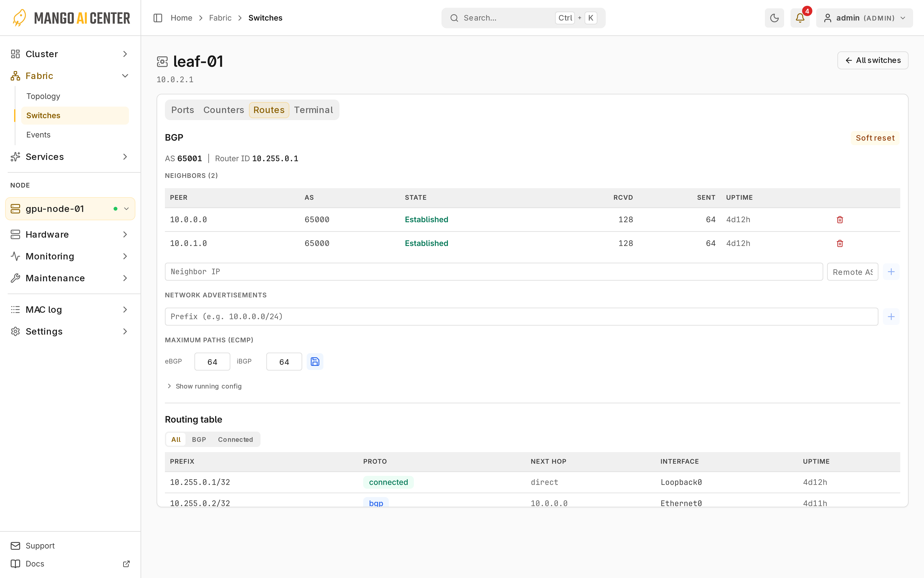Image resolution: width=924 pixels, height=578 pixels.
Task: Show running config disclosure
Action: (204, 386)
